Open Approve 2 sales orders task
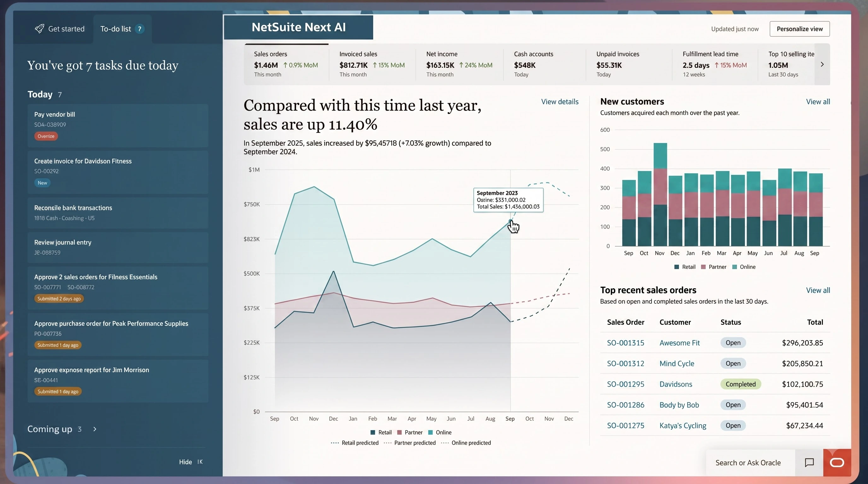The height and width of the screenshot is (484, 868). pyautogui.click(x=118, y=288)
